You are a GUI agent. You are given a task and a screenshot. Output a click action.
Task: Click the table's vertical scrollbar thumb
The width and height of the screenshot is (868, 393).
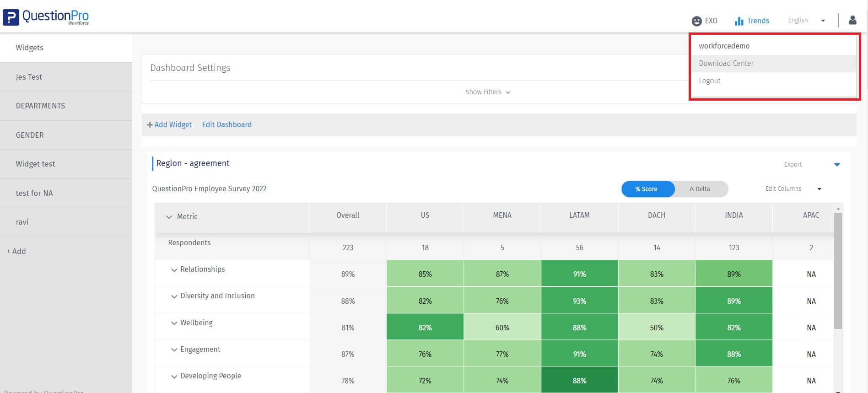[838, 270]
